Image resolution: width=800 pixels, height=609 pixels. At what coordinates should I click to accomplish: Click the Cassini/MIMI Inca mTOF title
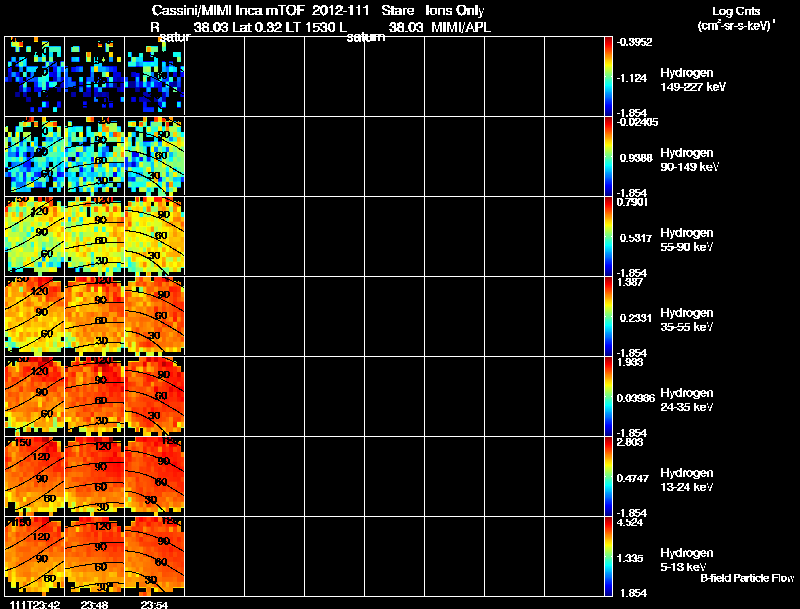pos(228,10)
